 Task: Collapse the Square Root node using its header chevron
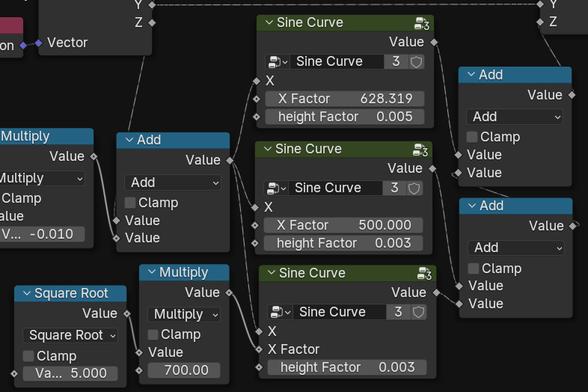25,294
